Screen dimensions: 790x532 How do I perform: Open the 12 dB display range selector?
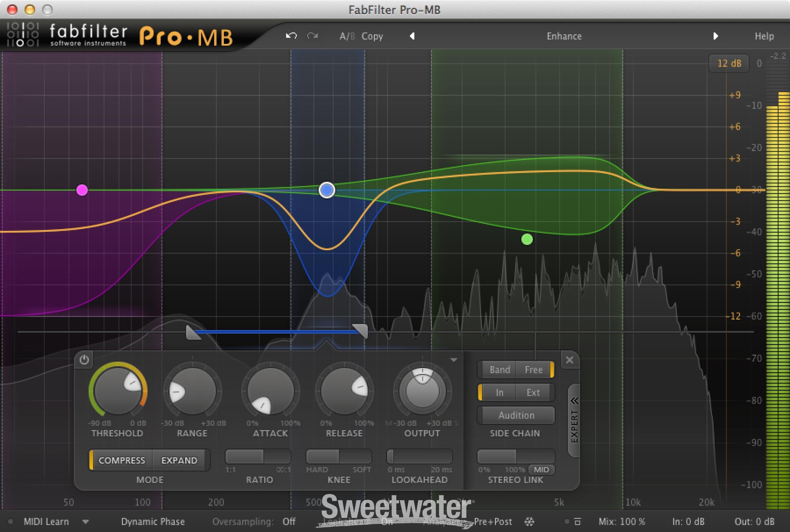click(729, 63)
